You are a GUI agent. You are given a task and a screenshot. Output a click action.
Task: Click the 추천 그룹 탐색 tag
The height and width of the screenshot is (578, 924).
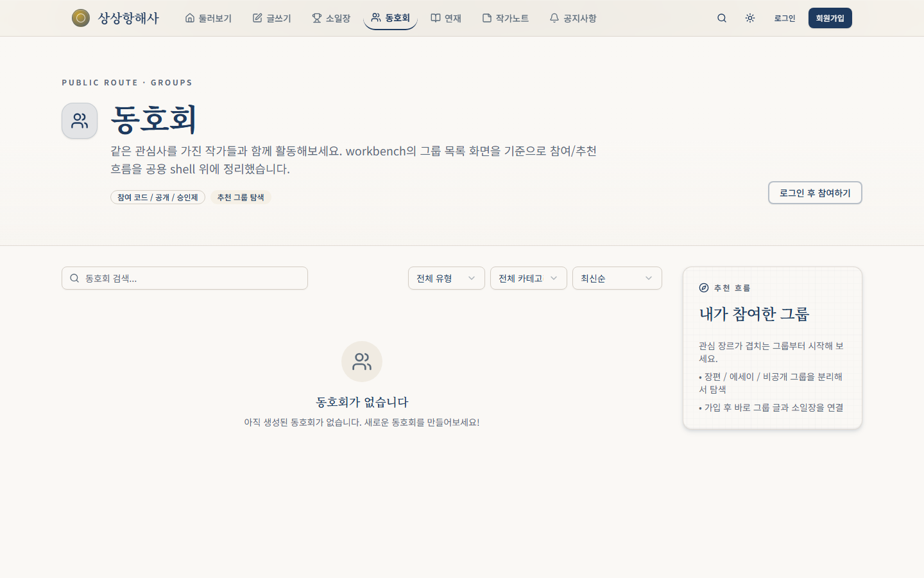[241, 197]
